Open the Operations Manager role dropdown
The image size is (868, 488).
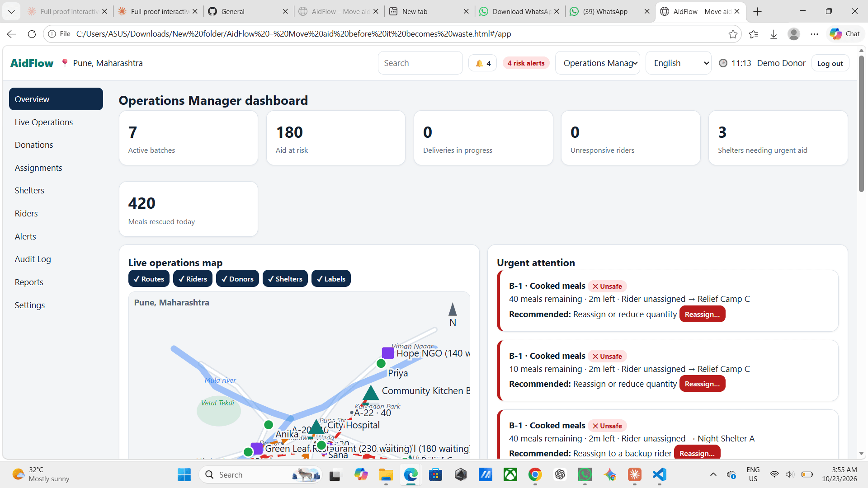click(597, 63)
